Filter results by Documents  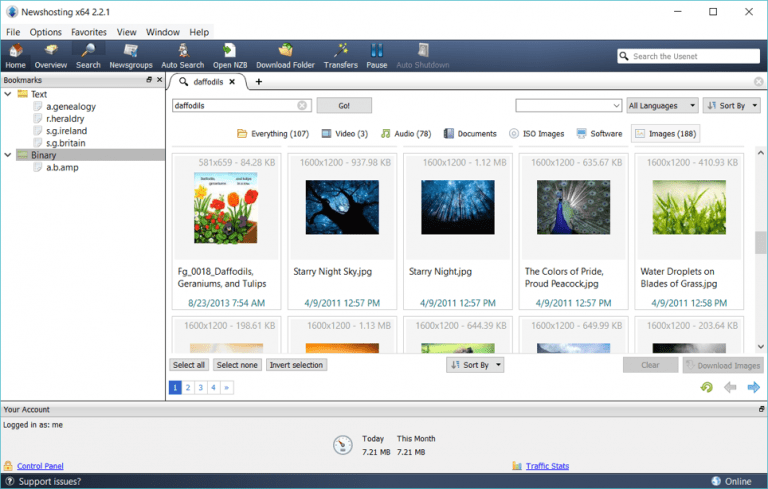pyautogui.click(x=470, y=133)
